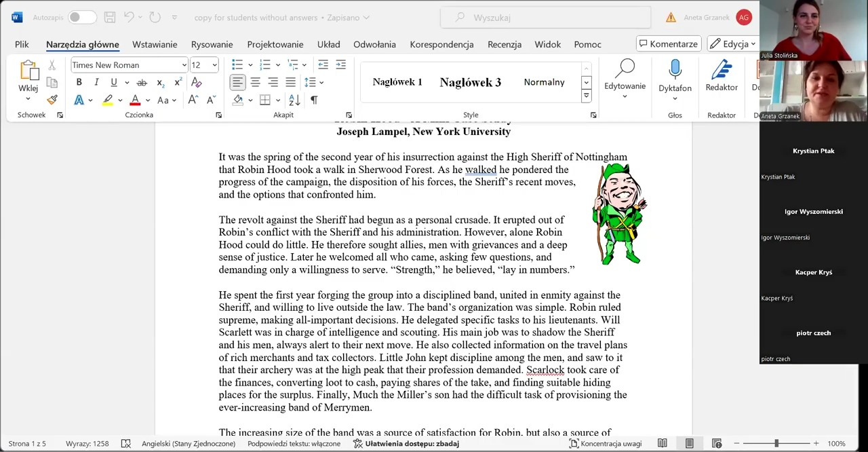The width and height of the screenshot is (868, 452).
Task: Show paragraph marks pilcrow
Action: tap(314, 100)
